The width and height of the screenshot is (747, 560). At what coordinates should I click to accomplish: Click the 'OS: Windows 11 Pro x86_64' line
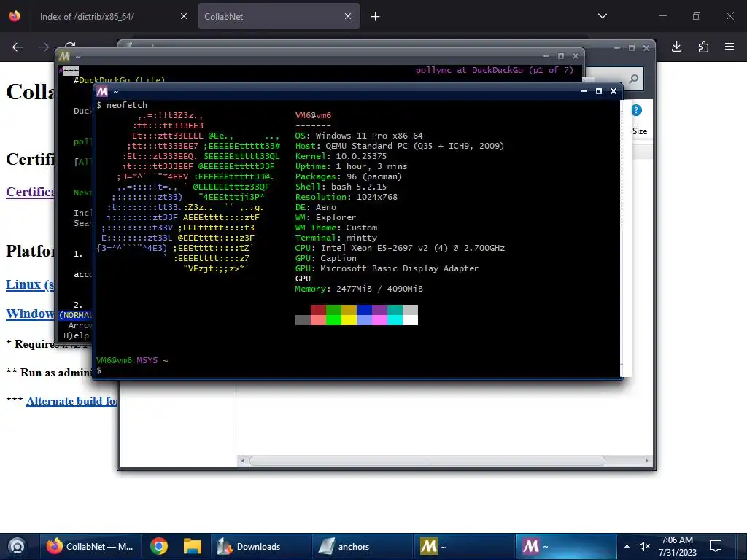point(359,136)
